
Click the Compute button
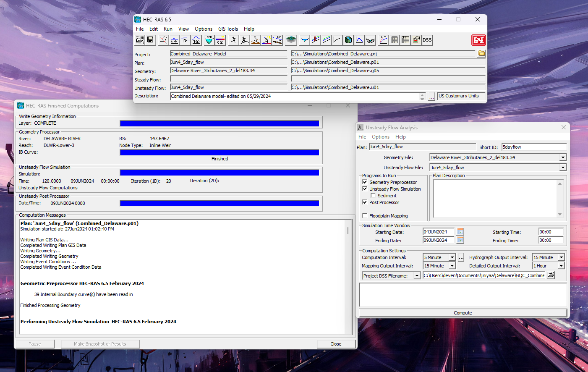click(463, 313)
